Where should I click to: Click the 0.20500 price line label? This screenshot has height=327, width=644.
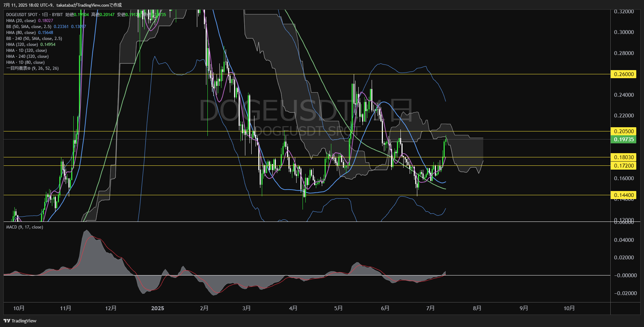pos(624,131)
